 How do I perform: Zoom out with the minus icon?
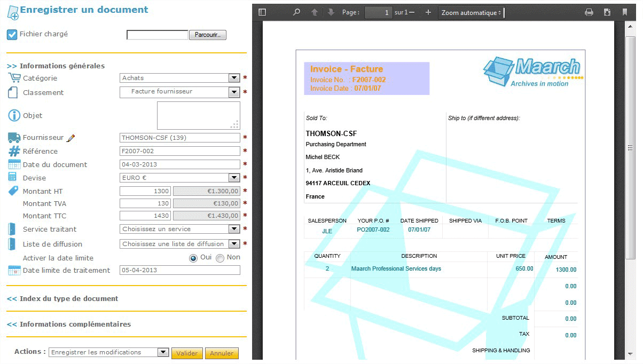(412, 12)
